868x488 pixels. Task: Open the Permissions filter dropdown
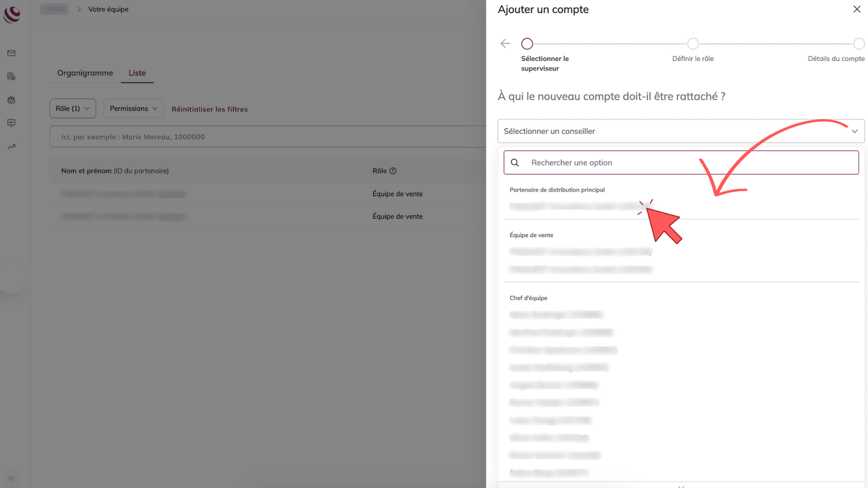point(133,108)
